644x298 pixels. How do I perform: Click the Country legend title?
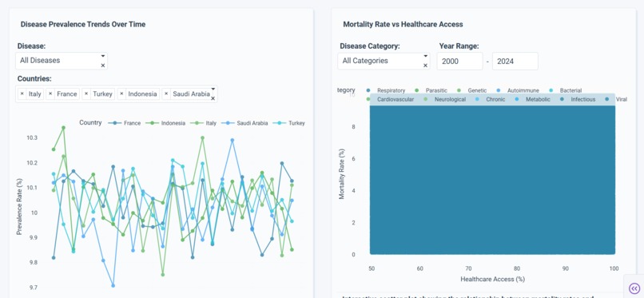90,123
